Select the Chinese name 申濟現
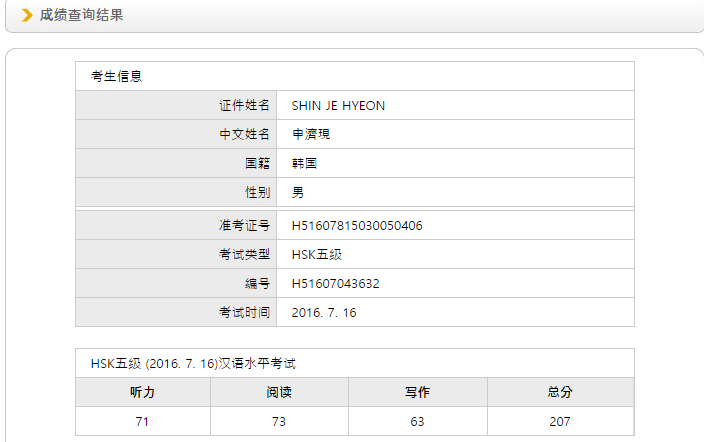 tap(311, 134)
